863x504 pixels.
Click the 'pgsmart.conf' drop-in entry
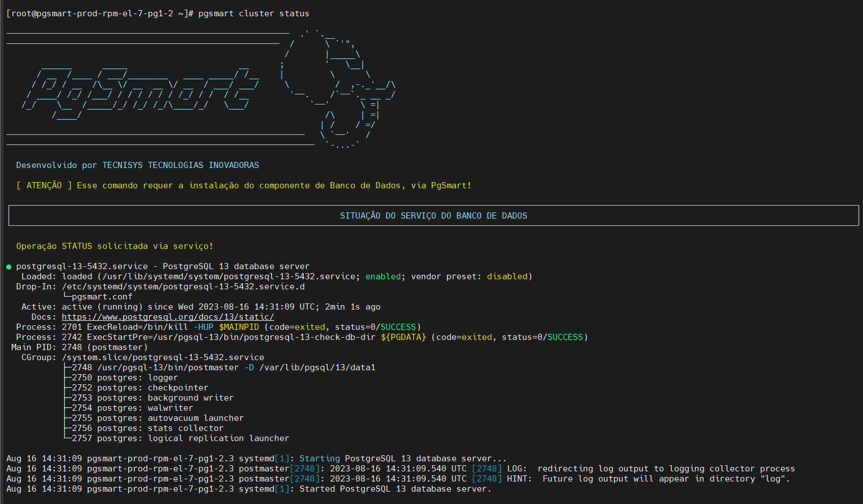tap(102, 297)
